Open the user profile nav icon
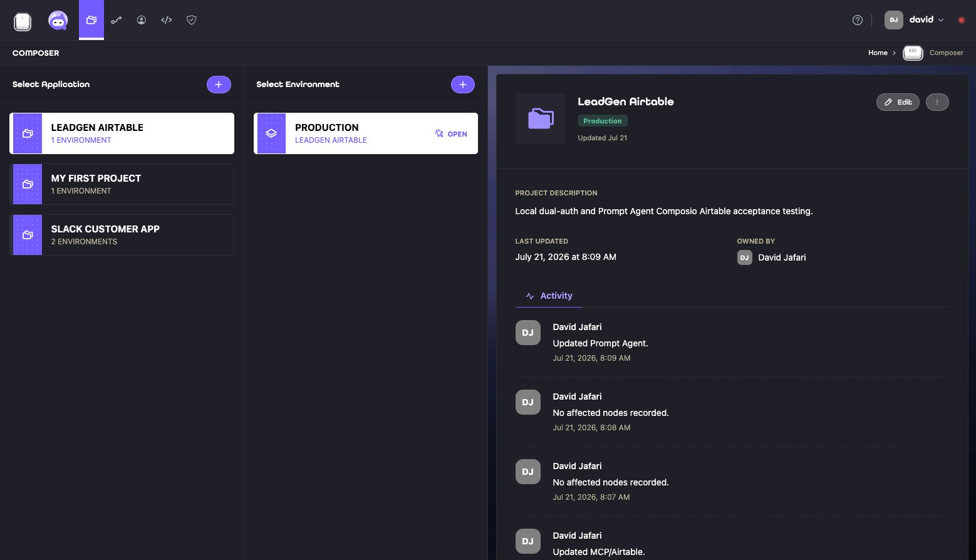976x560 pixels. [x=142, y=20]
